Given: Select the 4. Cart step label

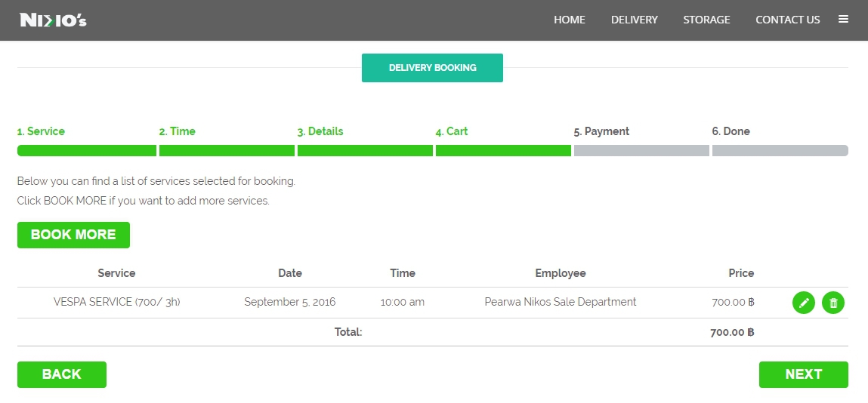Looking at the screenshot, I should [x=452, y=131].
